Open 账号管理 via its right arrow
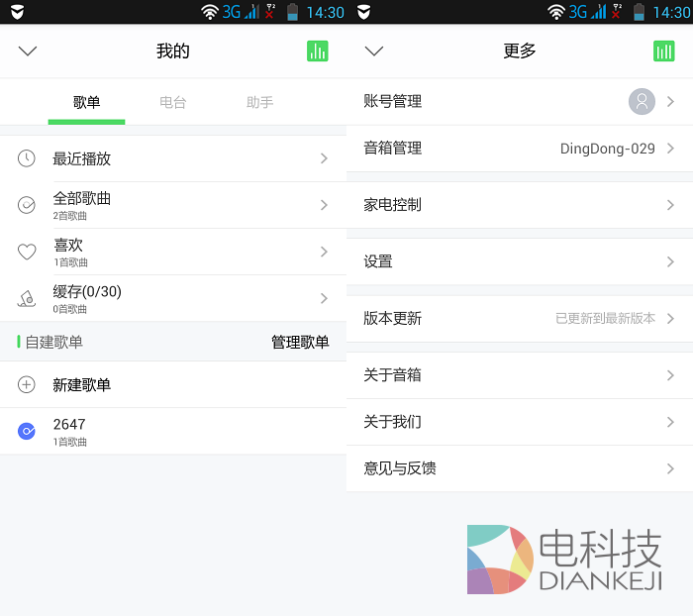693x616 pixels. pyautogui.click(x=670, y=102)
